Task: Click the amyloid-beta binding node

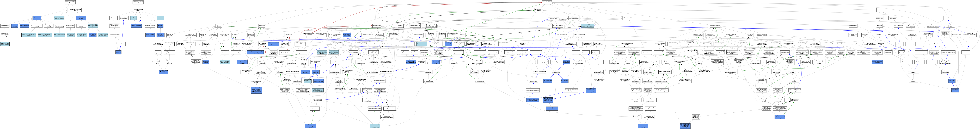Action: [71, 35]
